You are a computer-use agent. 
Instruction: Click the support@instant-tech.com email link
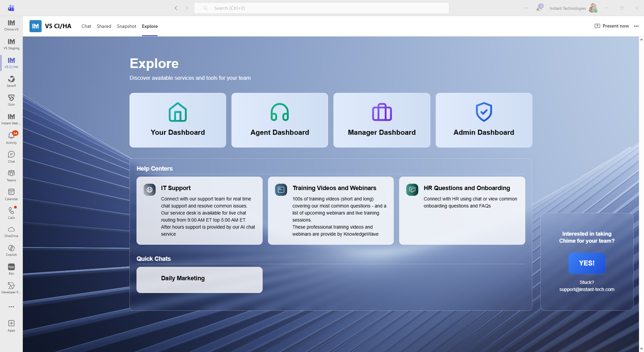587,289
